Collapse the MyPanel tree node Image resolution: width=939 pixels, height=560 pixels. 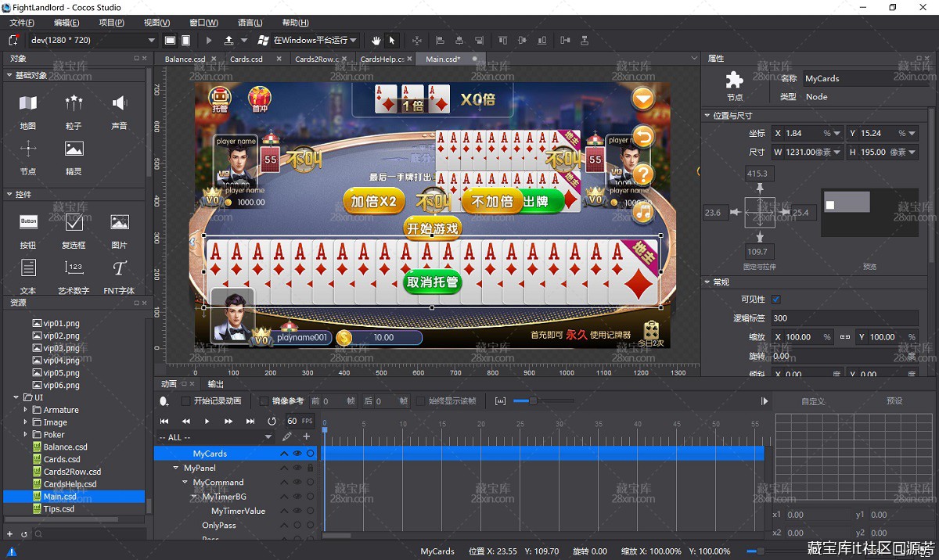pos(176,468)
